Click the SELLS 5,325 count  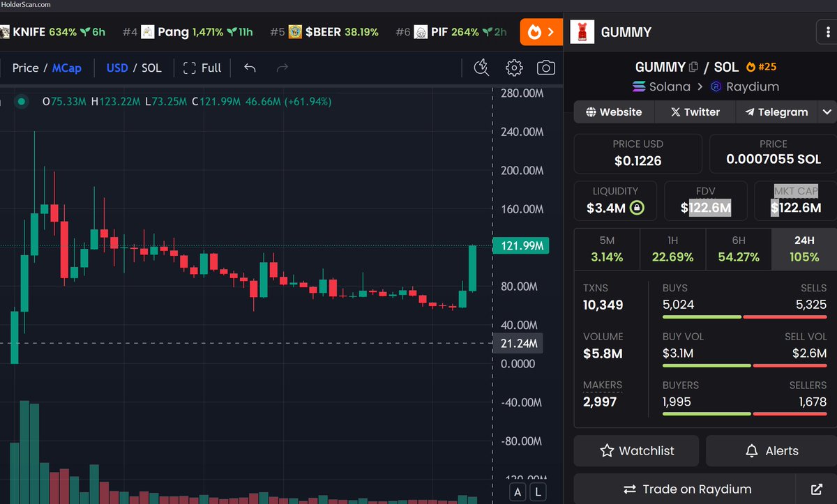(811, 305)
